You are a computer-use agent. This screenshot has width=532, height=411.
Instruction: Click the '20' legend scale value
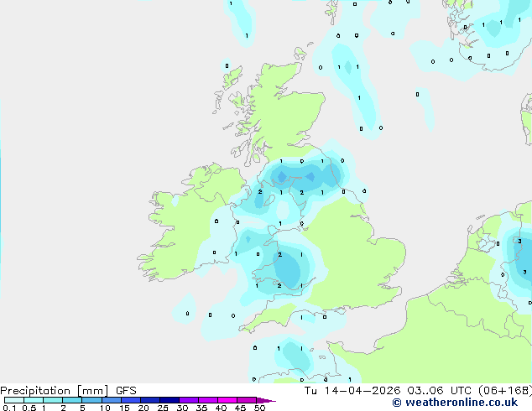(x=143, y=408)
